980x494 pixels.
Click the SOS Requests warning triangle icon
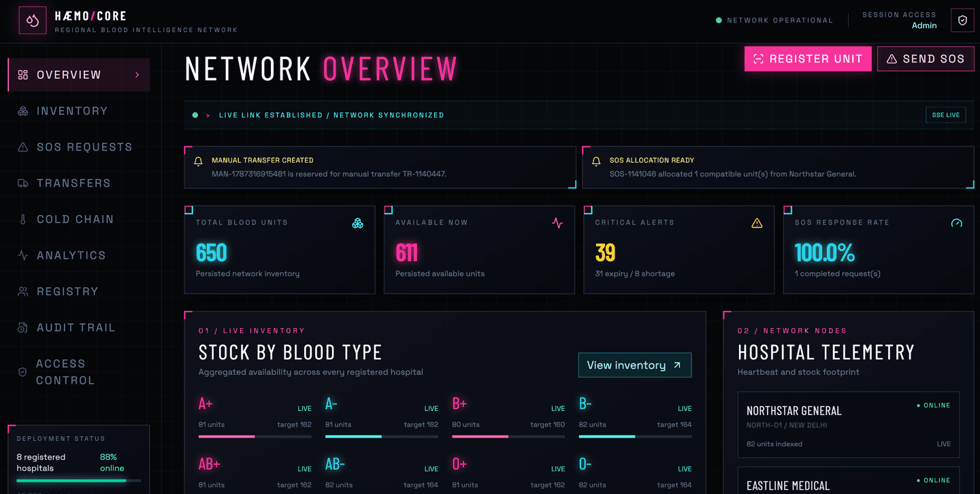pyautogui.click(x=23, y=147)
